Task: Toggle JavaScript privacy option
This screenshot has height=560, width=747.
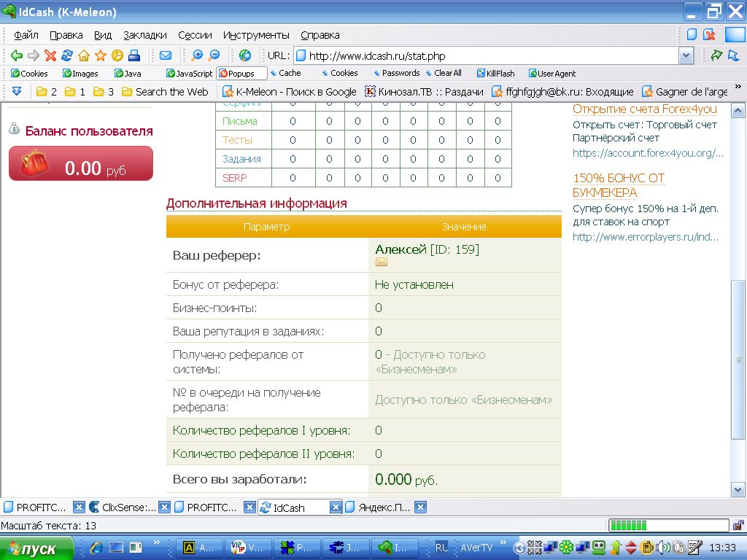Action: (x=189, y=74)
